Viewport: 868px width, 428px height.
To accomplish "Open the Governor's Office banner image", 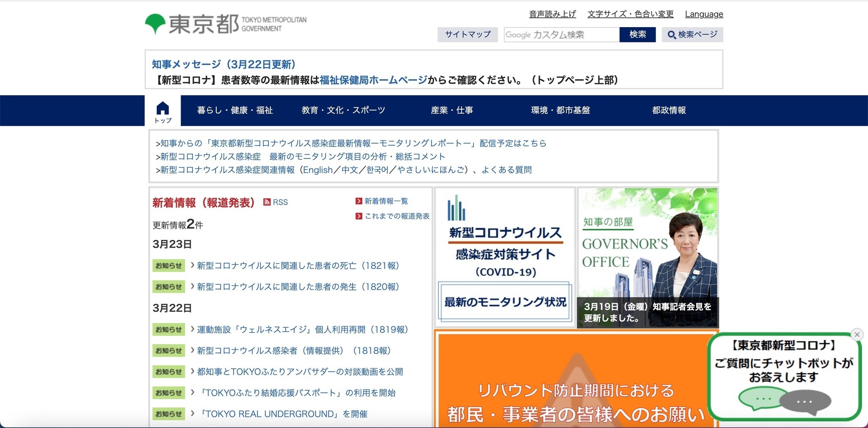I will (x=648, y=257).
